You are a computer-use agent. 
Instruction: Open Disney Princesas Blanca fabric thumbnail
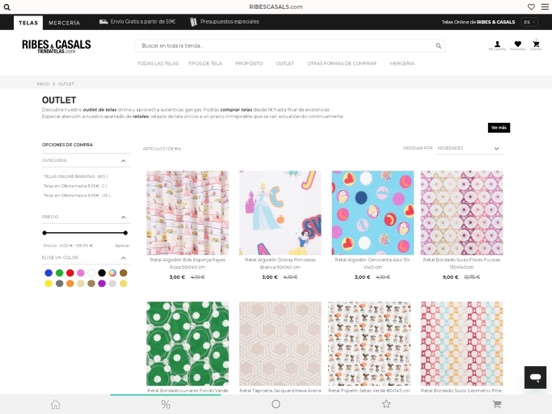point(280,213)
